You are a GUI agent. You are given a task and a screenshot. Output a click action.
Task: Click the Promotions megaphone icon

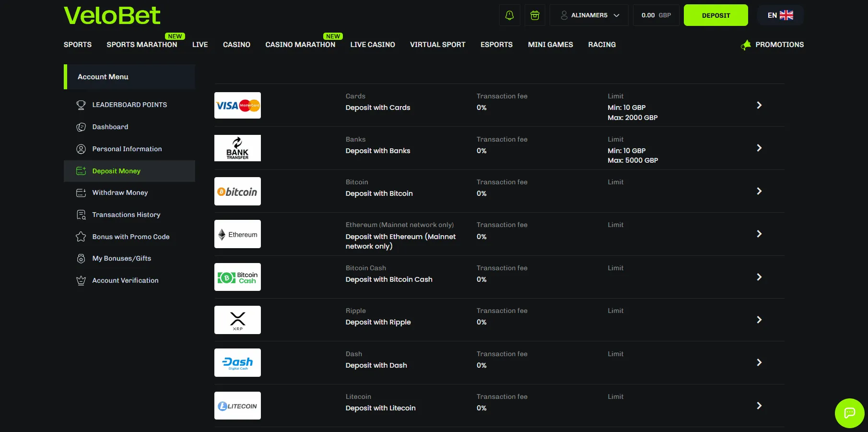[746, 45]
